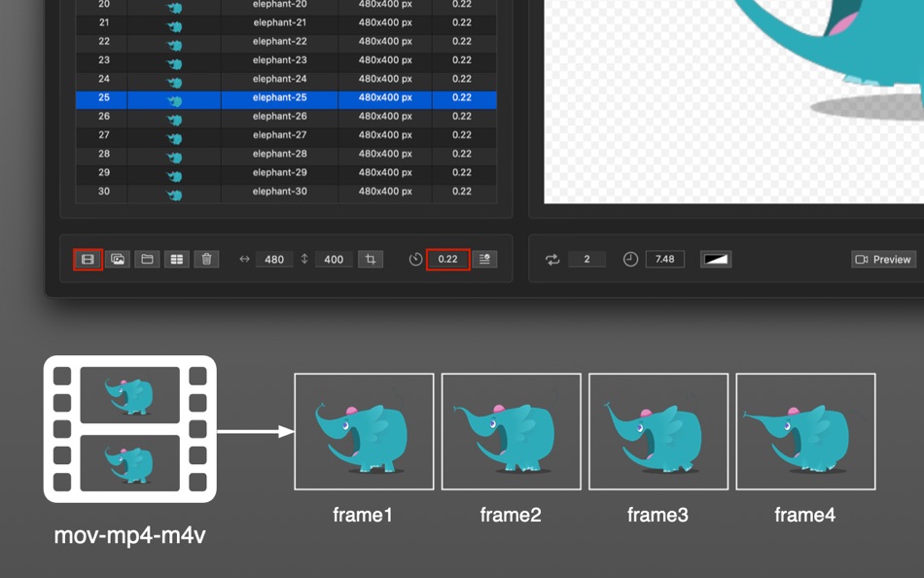Click the 0.22 delay cell in elephant-25 row
Image resolution: width=924 pixels, height=578 pixels.
point(462,97)
